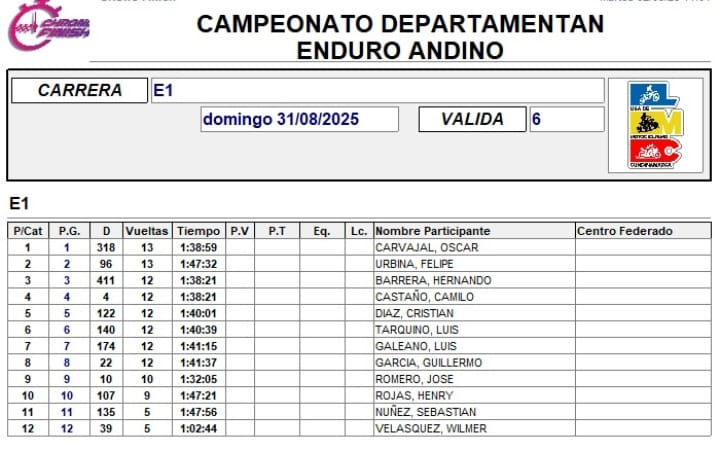Click the red Cundinamarca logo
Viewport: 720px width, 454px height.
[x=654, y=151]
